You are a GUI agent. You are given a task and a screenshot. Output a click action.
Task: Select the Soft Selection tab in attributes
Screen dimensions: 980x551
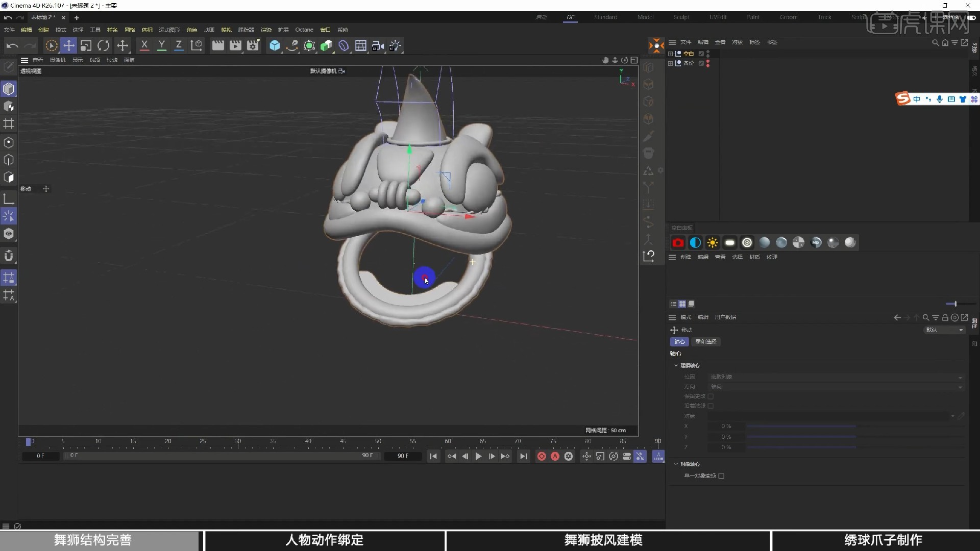706,342
